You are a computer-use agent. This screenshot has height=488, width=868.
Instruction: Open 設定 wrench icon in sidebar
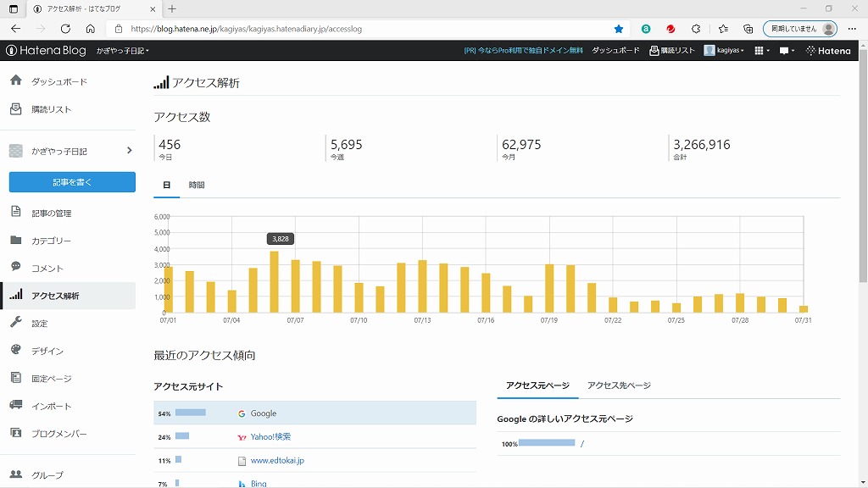(x=16, y=322)
